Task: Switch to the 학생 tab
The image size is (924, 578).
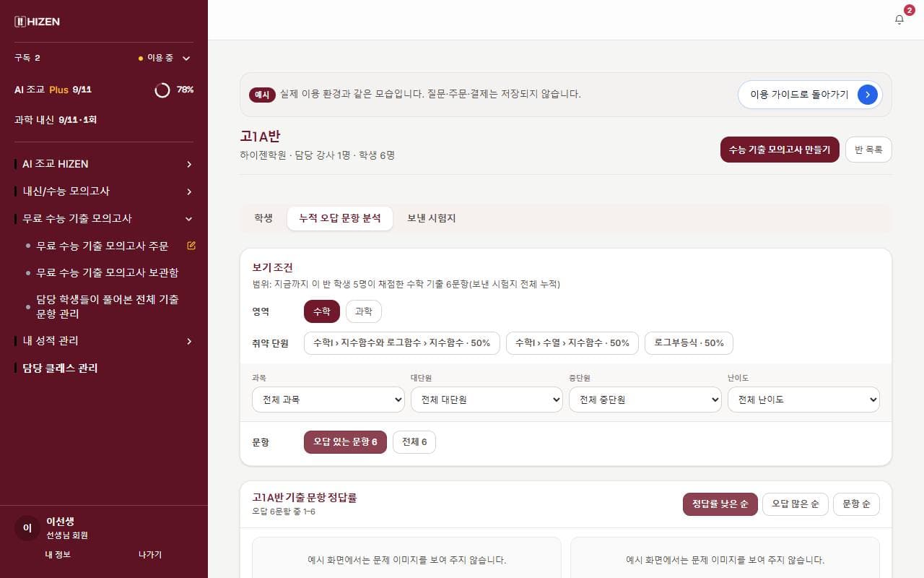Action: tap(263, 218)
